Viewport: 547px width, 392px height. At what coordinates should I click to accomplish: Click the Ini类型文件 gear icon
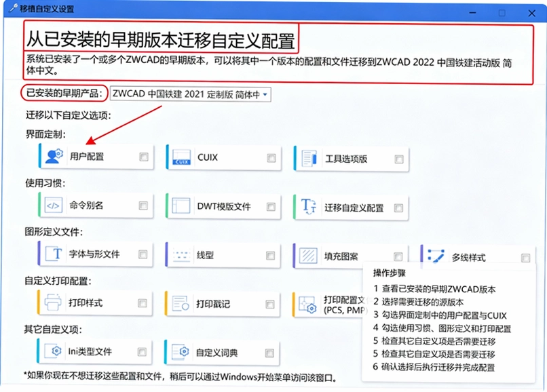[x=54, y=351]
